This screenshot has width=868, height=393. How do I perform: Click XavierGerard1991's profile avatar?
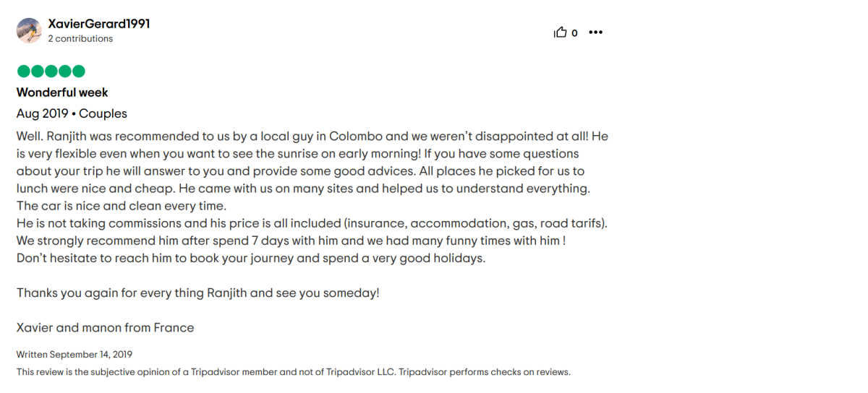pos(29,31)
